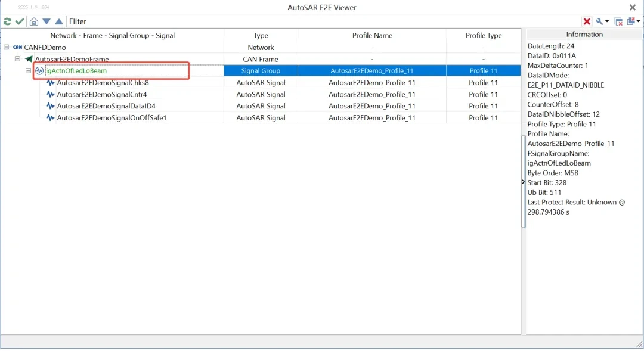The image size is (644, 351).
Task: Click the CAN Frame type cell
Action: tap(261, 59)
